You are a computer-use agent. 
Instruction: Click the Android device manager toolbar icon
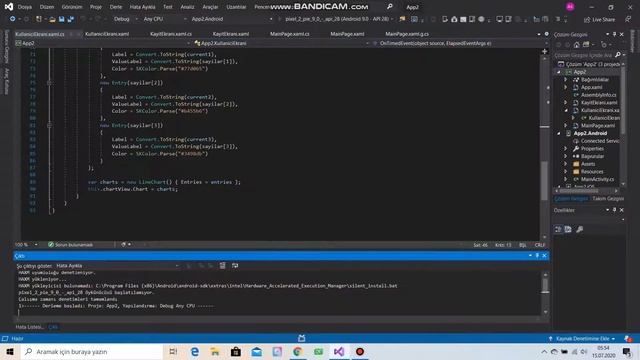[x=445, y=19]
